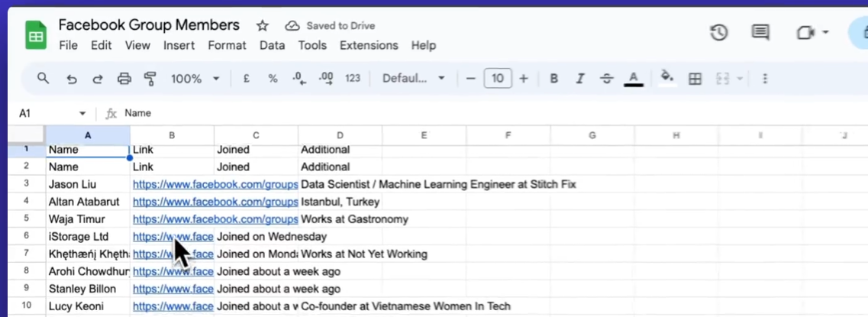Viewport: 868px width, 317px height.
Task: Select column D header
Action: click(x=340, y=134)
